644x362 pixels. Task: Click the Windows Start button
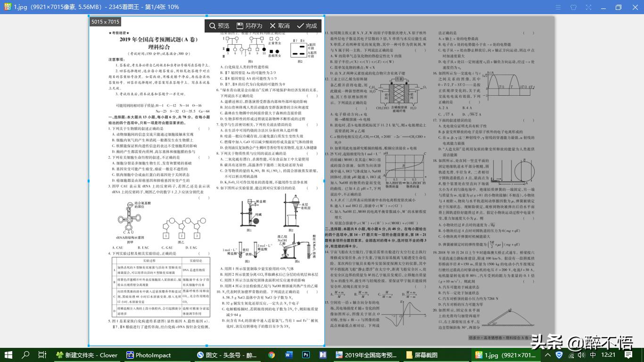8,355
